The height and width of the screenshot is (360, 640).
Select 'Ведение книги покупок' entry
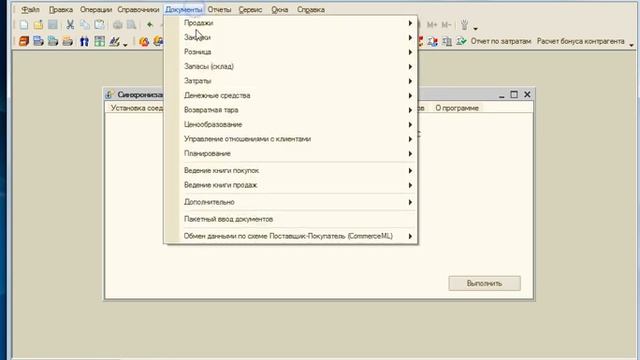pos(291,171)
